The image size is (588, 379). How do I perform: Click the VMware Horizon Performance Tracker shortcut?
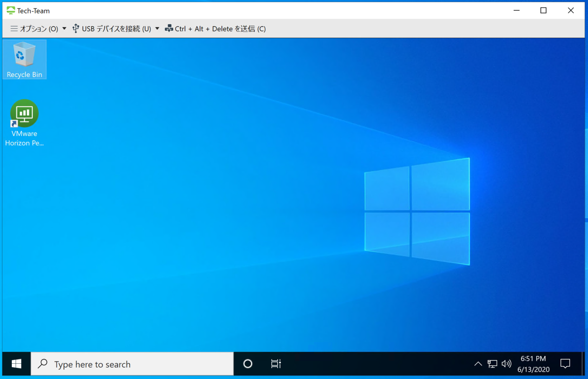[24, 123]
